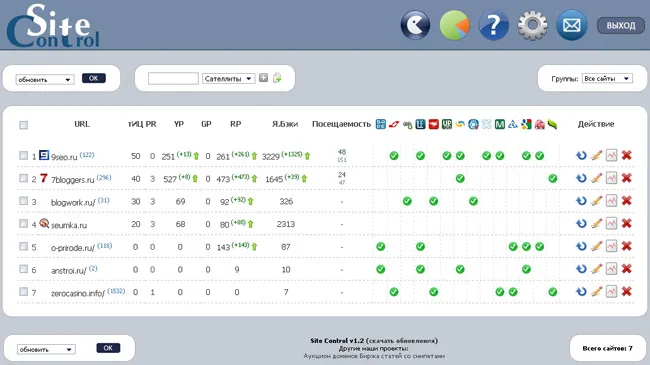
Task: Click the bottom OK button
Action: click(108, 348)
